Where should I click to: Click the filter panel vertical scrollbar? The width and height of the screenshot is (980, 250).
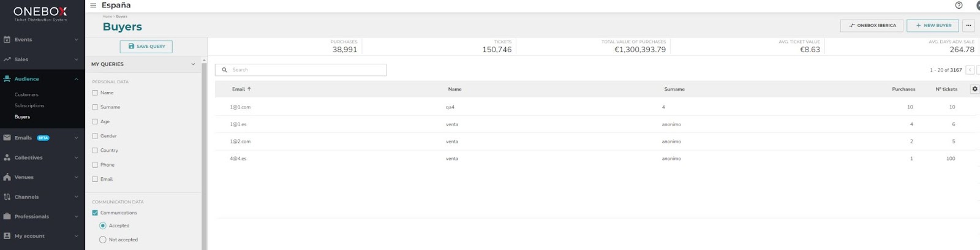pos(204,153)
